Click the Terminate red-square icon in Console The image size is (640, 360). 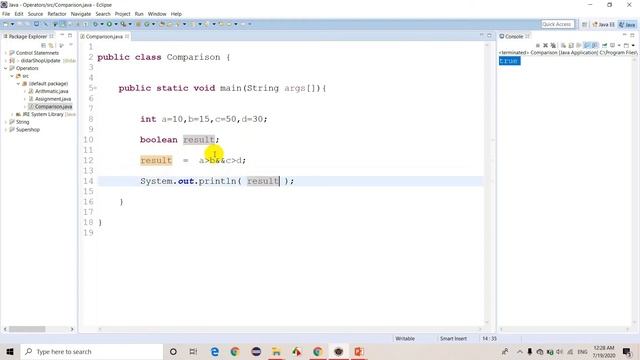coord(538,45)
